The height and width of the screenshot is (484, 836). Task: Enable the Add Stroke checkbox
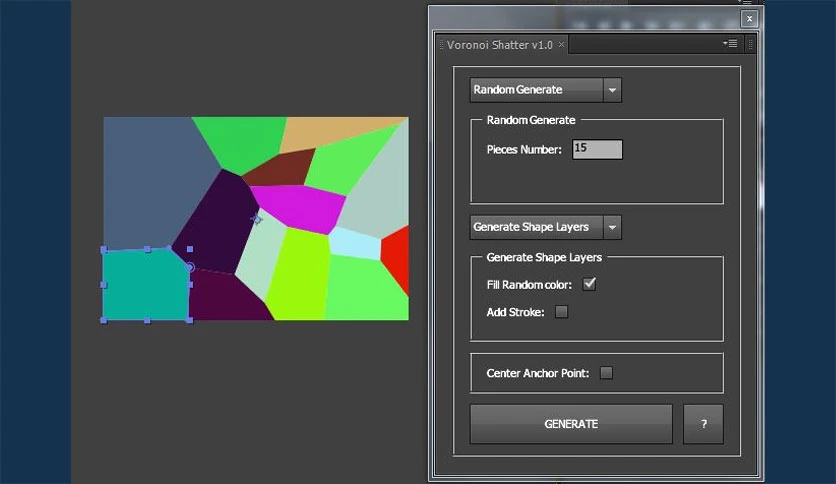coord(561,312)
